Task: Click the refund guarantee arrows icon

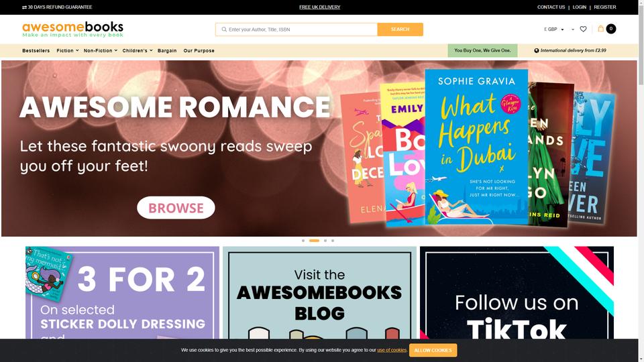Action: 24,7
